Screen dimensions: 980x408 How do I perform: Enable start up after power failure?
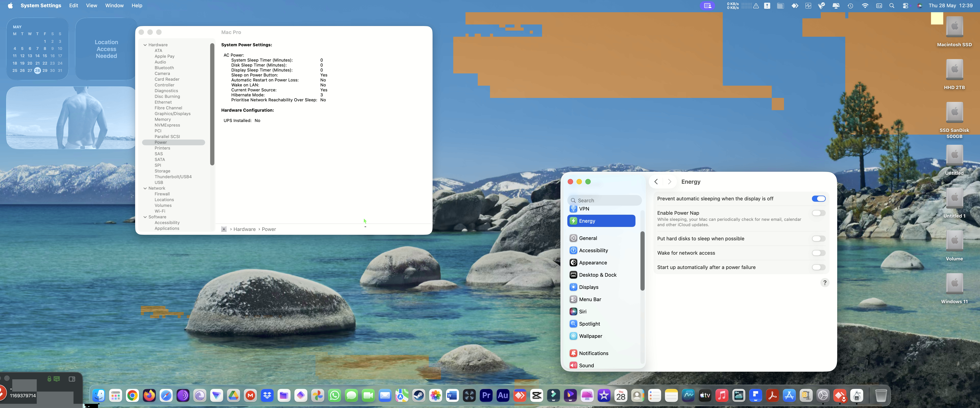point(819,267)
